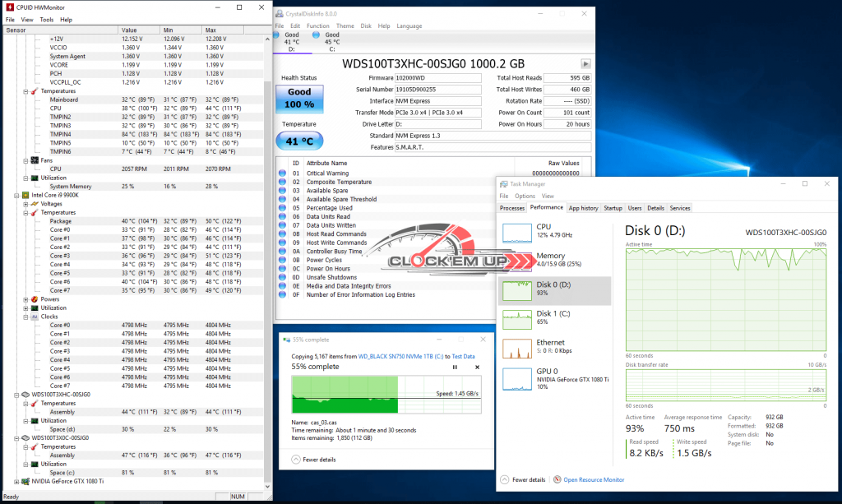Click the Health Status Good 100 % button
The image size is (842, 504).
[x=299, y=98]
